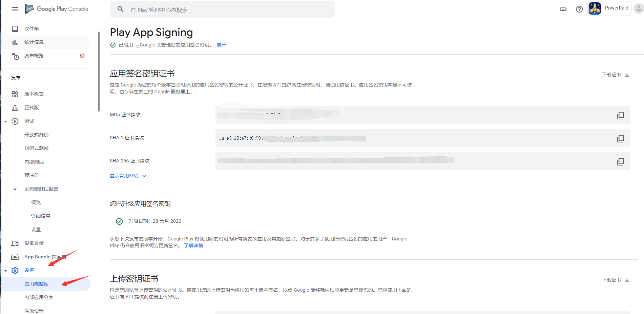
Task: Click the upgrade date green checkmark
Action: [x=119, y=221]
